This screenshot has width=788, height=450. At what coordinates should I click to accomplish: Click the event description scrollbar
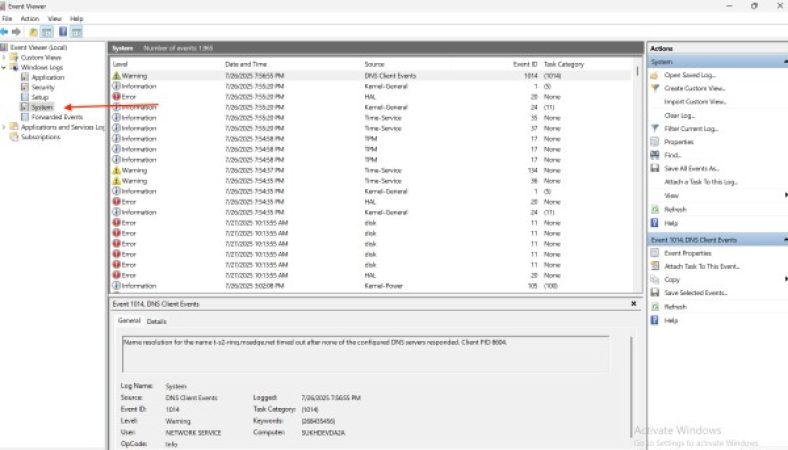coord(631,387)
